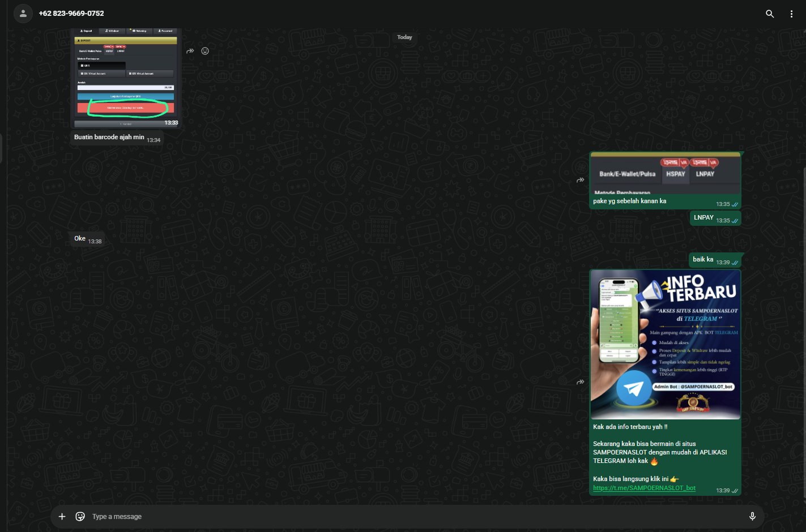Viewport: 806px width, 532px height.
Task: Open the emoji and sticker picker
Action: (80, 517)
